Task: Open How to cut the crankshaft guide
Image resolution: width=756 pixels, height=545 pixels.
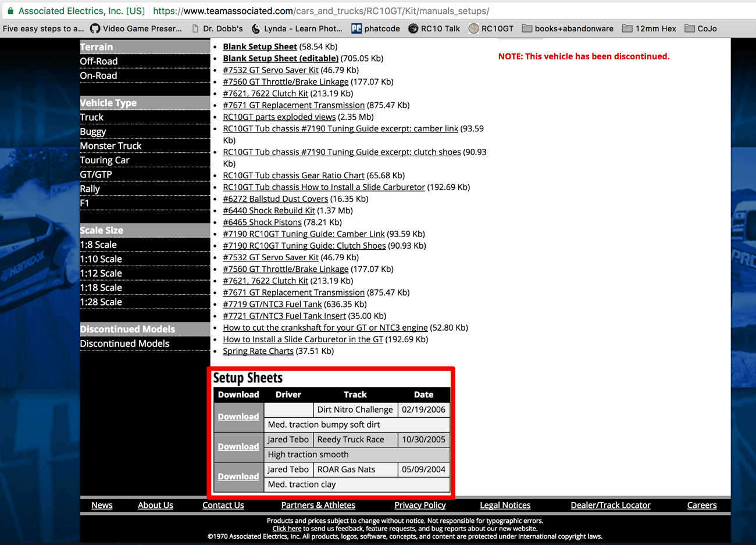Action: click(x=325, y=328)
